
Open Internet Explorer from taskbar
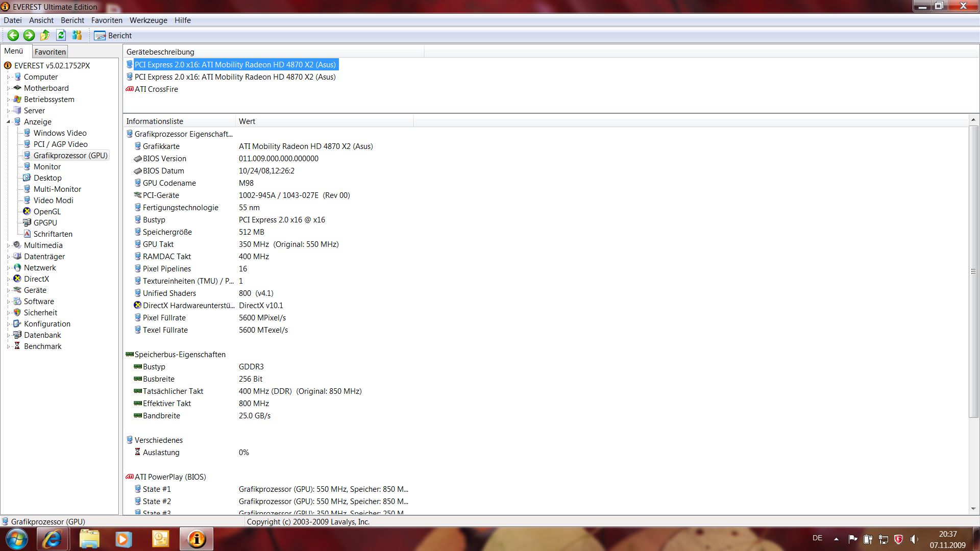52,539
